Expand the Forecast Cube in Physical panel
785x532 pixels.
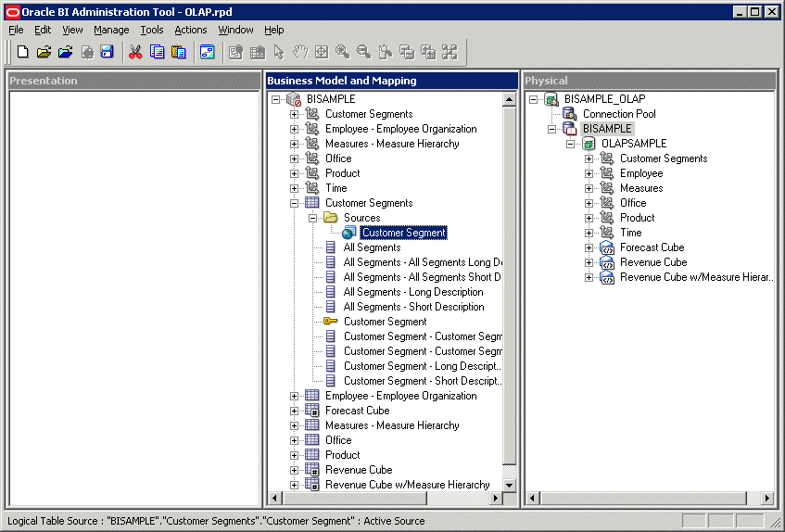[589, 247]
